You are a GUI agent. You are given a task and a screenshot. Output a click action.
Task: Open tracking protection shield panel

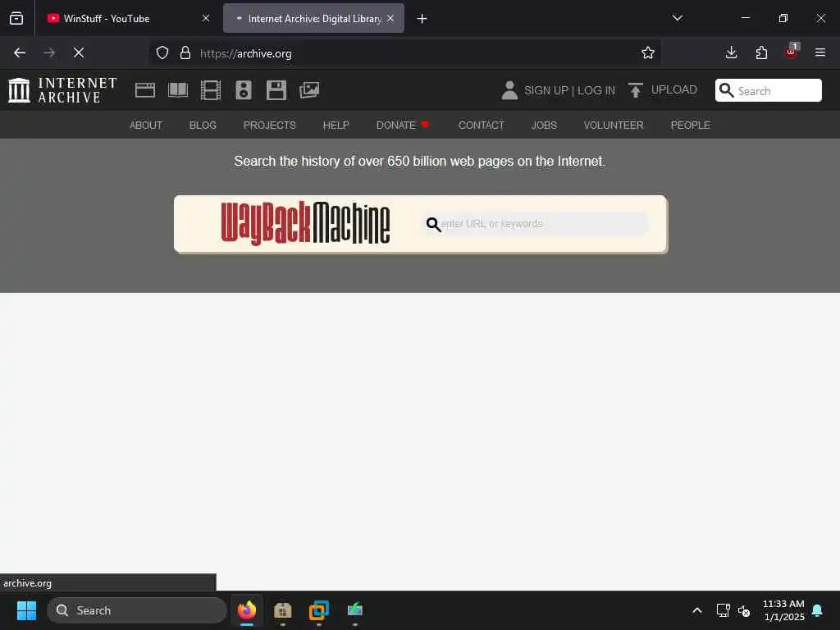point(162,53)
